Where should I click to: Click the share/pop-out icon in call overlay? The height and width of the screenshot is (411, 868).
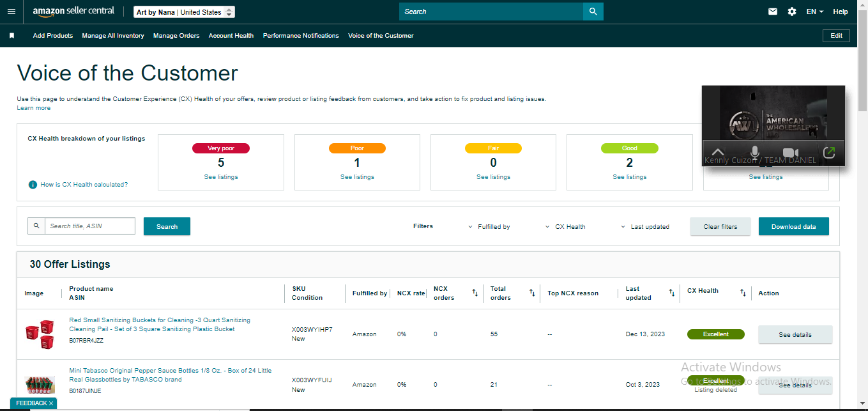coord(829,153)
